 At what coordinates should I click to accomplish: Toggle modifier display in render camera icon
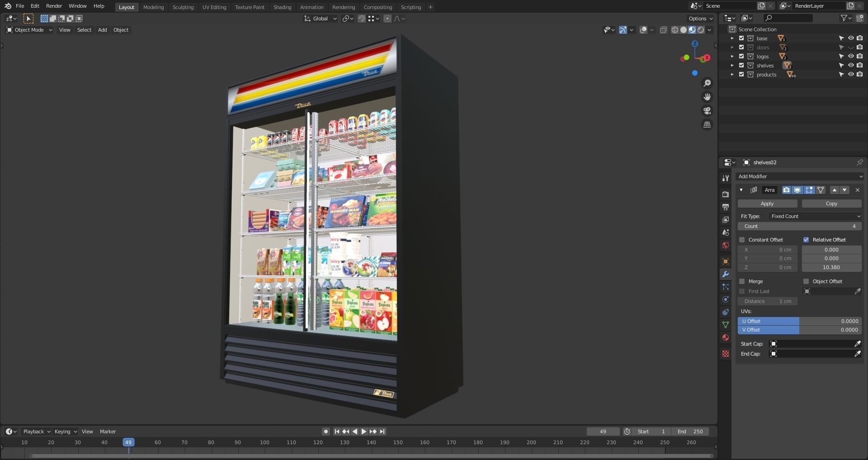[787, 190]
